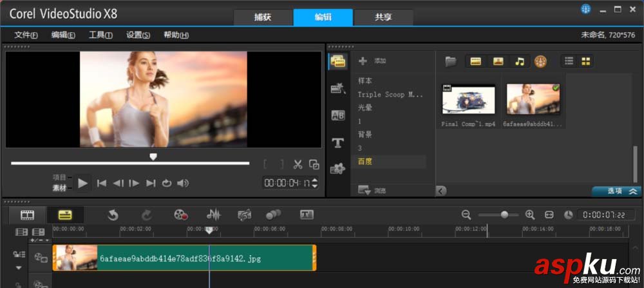Image resolution: width=644 pixels, height=288 pixels.
Task: Open the 文件 File menu
Action: click(26, 35)
